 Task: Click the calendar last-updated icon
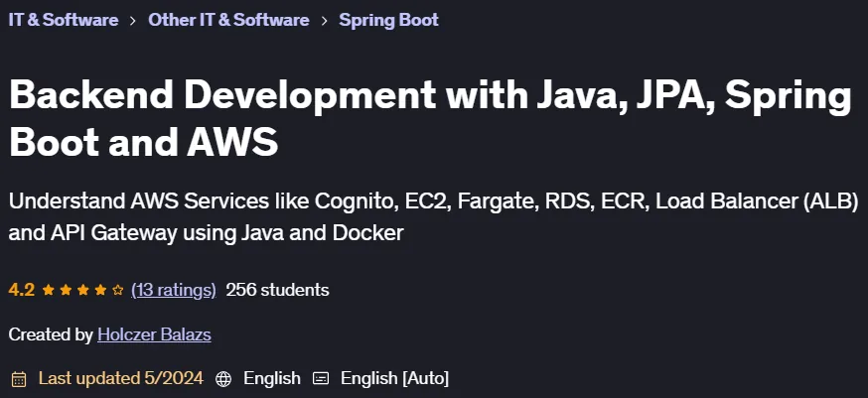pyautogui.click(x=19, y=379)
